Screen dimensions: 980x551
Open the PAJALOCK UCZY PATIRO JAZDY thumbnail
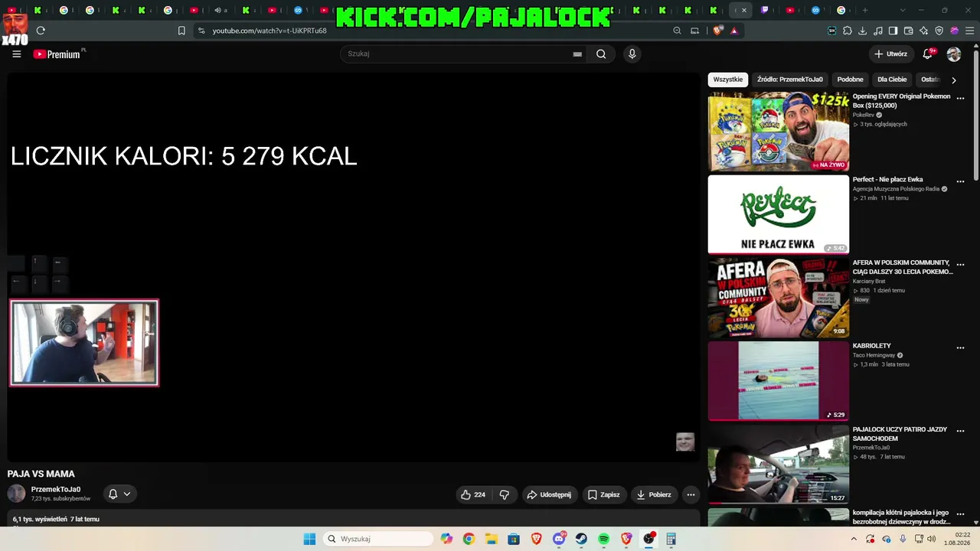pos(779,464)
